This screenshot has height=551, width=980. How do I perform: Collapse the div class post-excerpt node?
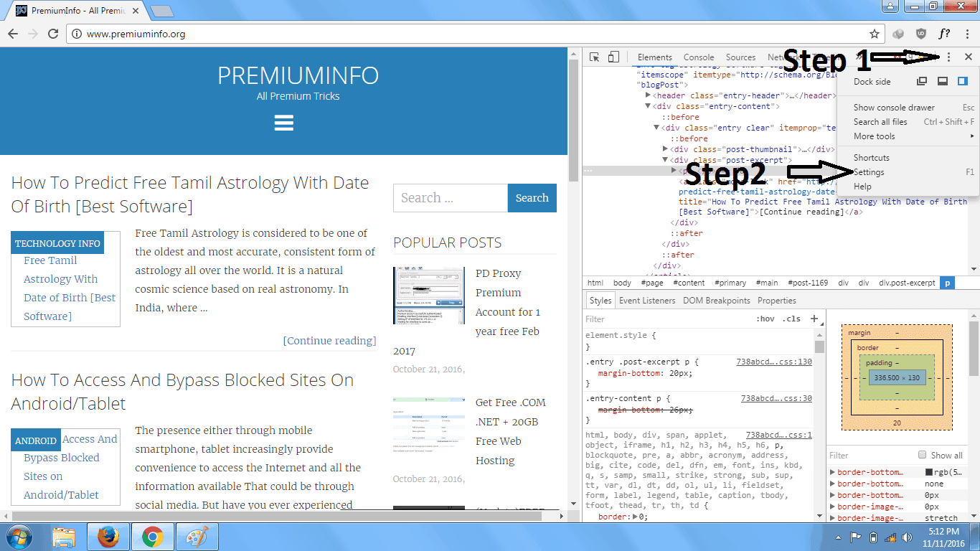coord(665,160)
